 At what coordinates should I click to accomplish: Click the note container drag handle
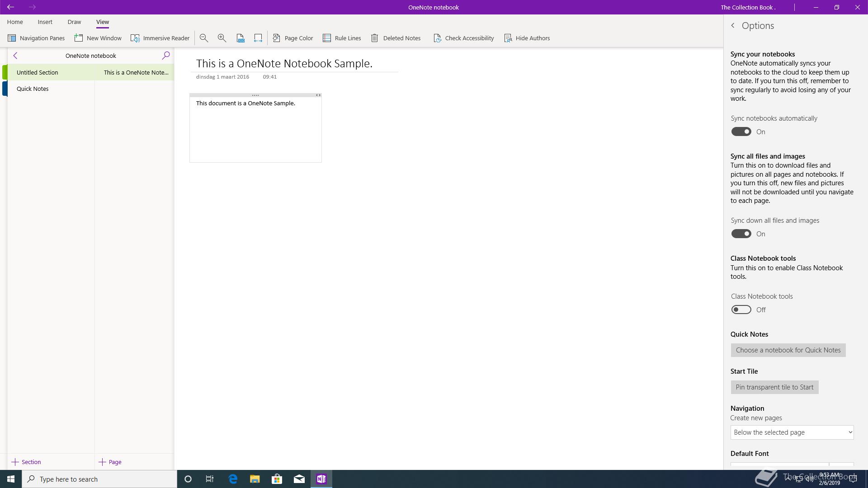(x=255, y=95)
